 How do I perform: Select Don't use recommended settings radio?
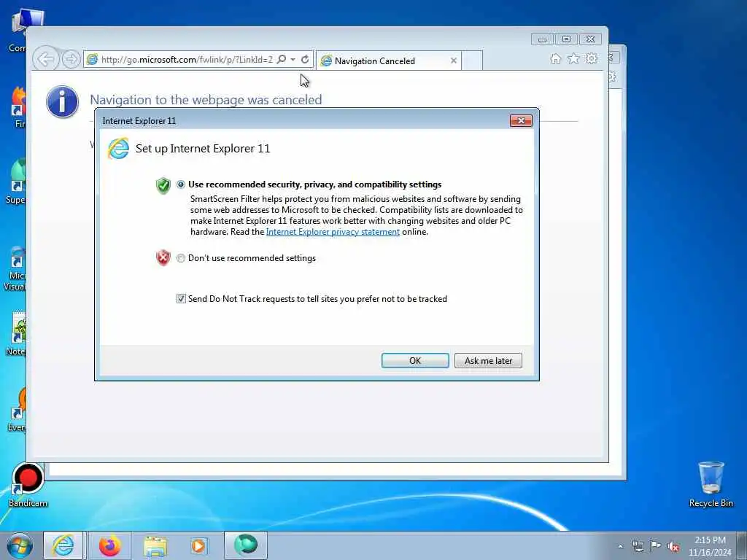point(181,258)
